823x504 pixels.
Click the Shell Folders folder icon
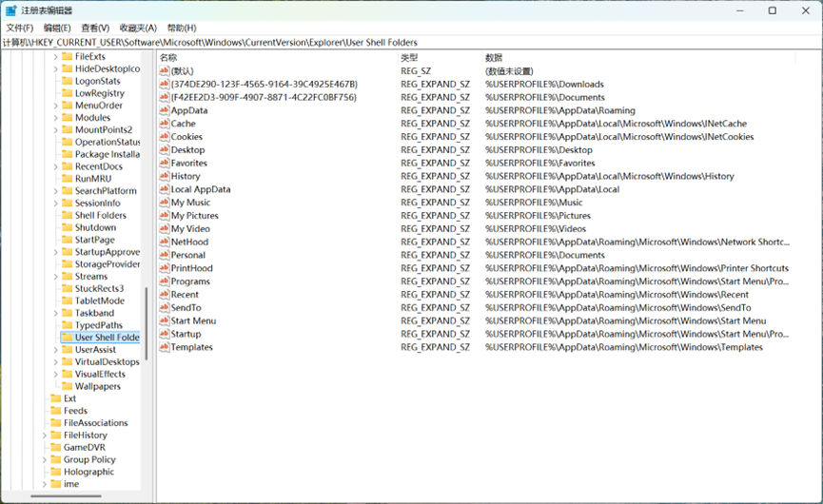67,215
